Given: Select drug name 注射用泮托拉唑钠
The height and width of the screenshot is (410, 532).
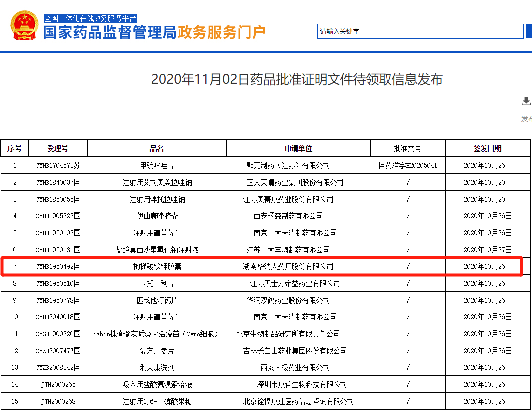Looking at the screenshot, I should click(x=157, y=199).
